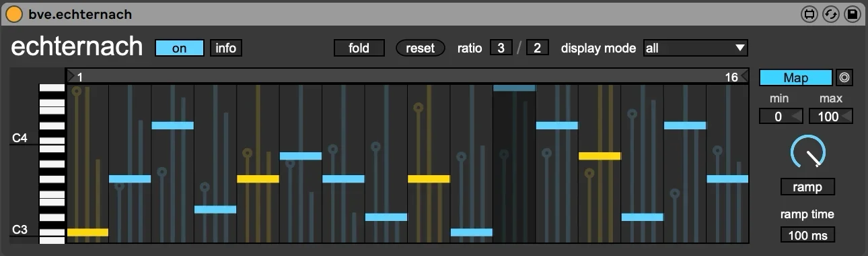Viewport: 868px width, 256px height.
Task: Click the info button
Action: coord(226,48)
